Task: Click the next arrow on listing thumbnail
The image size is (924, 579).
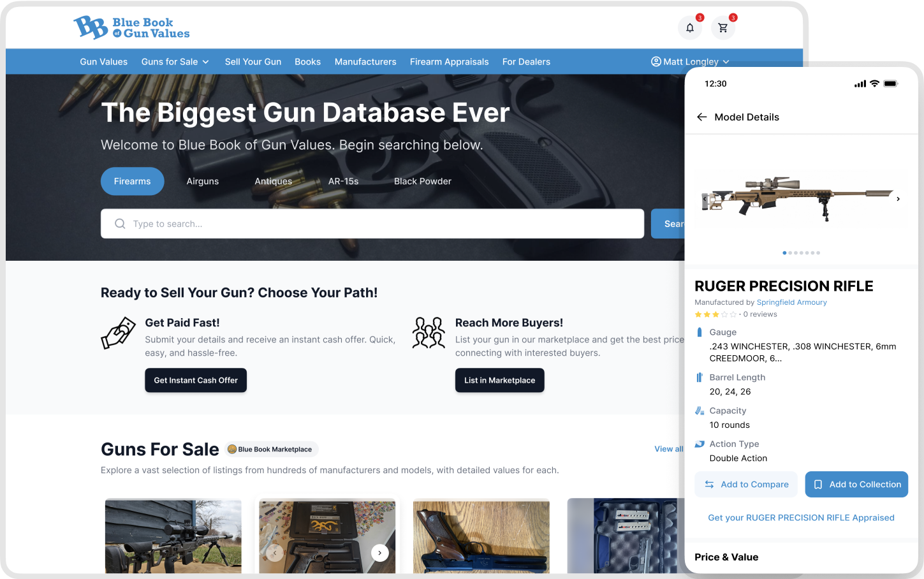Action: pyautogui.click(x=379, y=553)
